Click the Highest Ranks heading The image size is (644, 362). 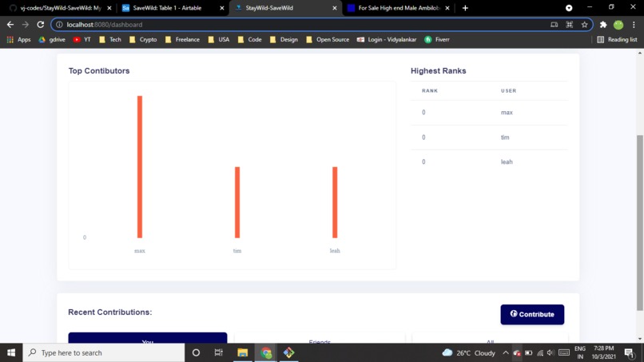pos(438,70)
